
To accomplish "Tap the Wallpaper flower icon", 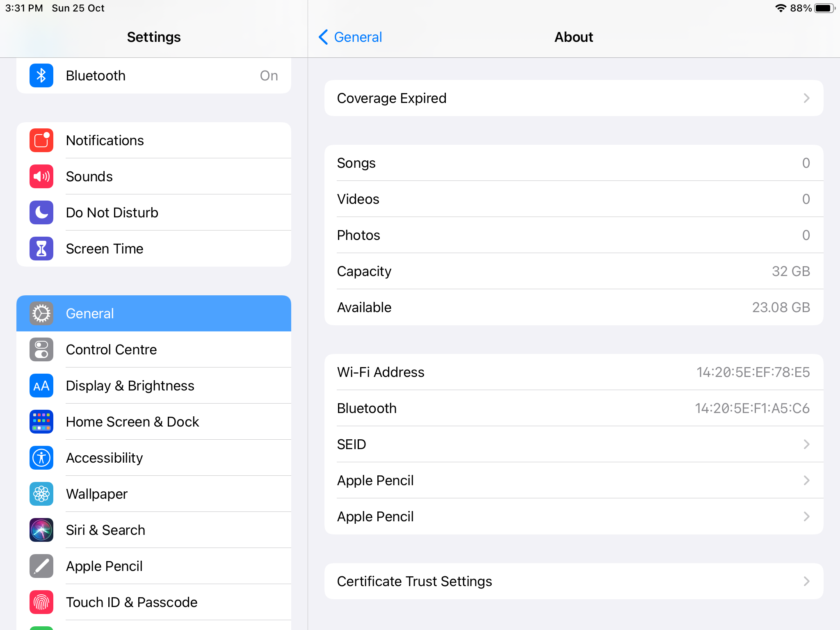I will tap(41, 494).
